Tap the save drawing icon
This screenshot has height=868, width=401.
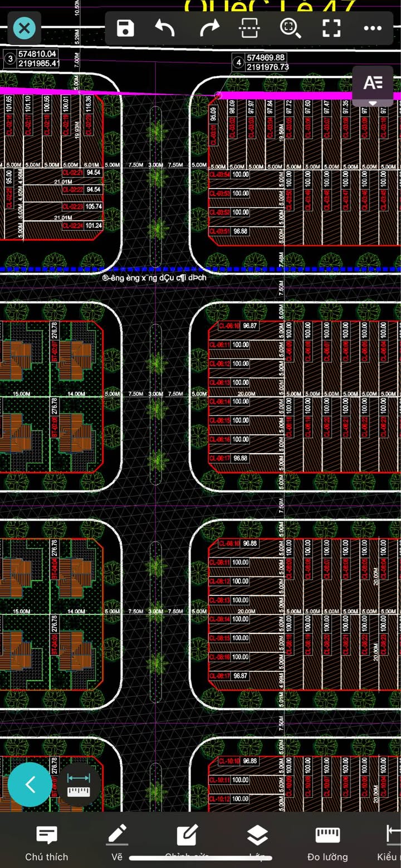coord(125,28)
